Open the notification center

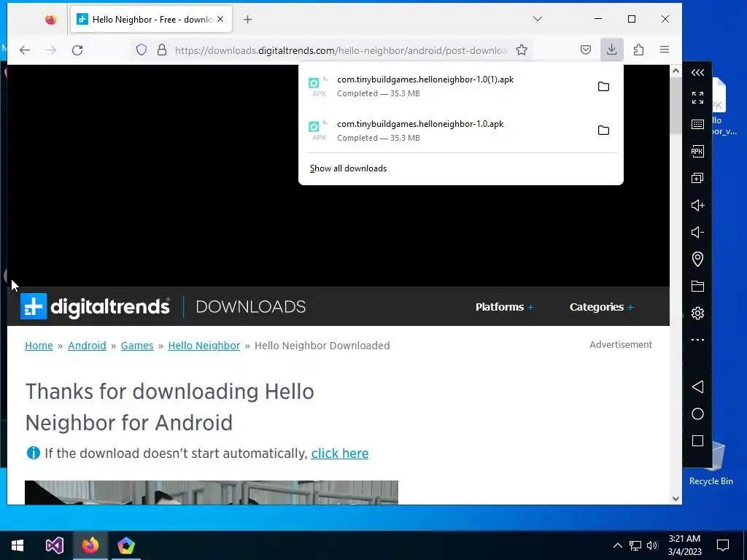[x=723, y=545]
